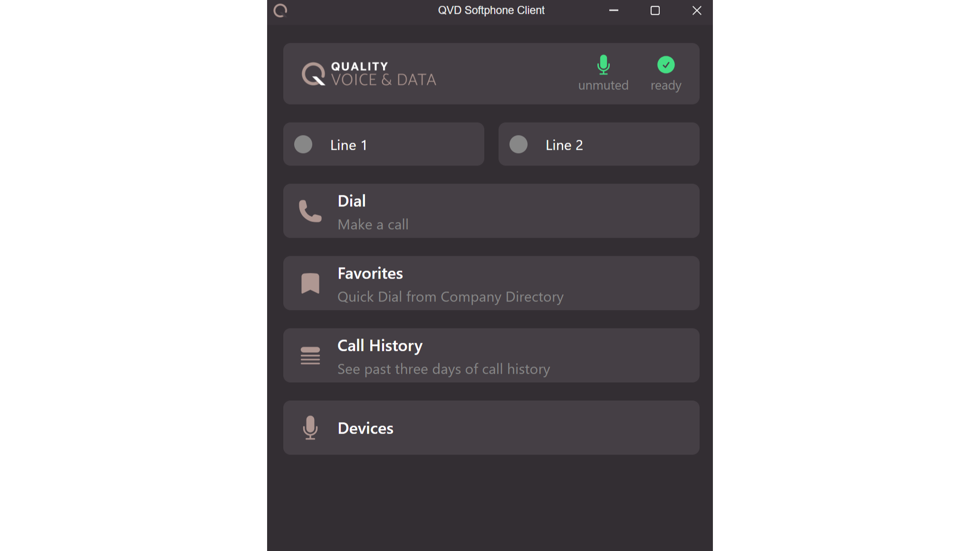Select Line 1
This screenshot has height=551, width=980.
tap(383, 144)
